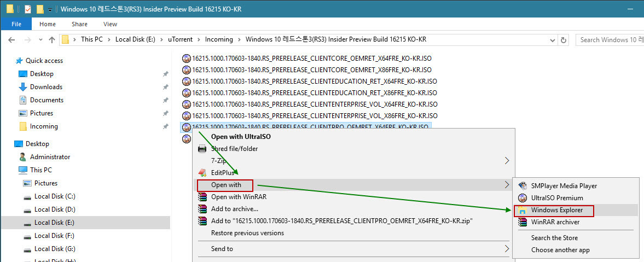Choose Open with UltraISO menu entry

pos(241,136)
